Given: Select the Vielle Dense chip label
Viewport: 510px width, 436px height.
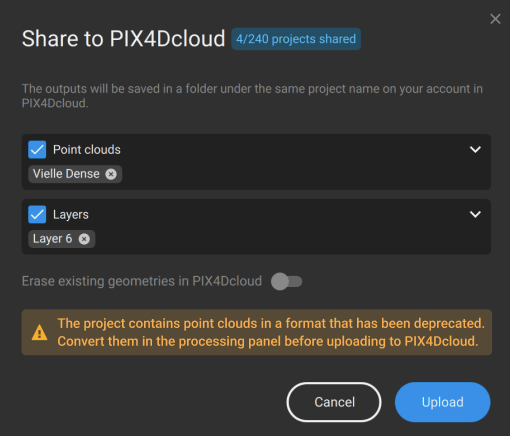Looking at the screenshot, I should (66, 174).
